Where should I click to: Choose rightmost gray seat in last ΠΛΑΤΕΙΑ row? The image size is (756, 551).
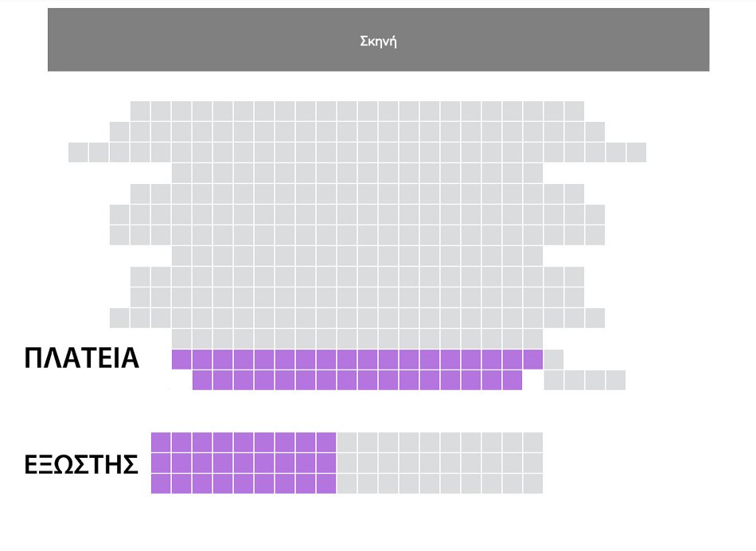616,380
